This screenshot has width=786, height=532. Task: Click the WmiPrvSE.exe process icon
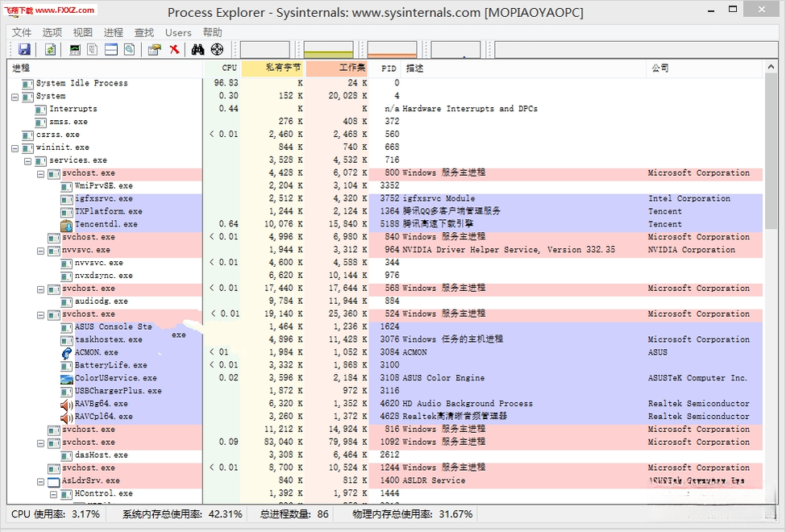pyautogui.click(x=67, y=186)
